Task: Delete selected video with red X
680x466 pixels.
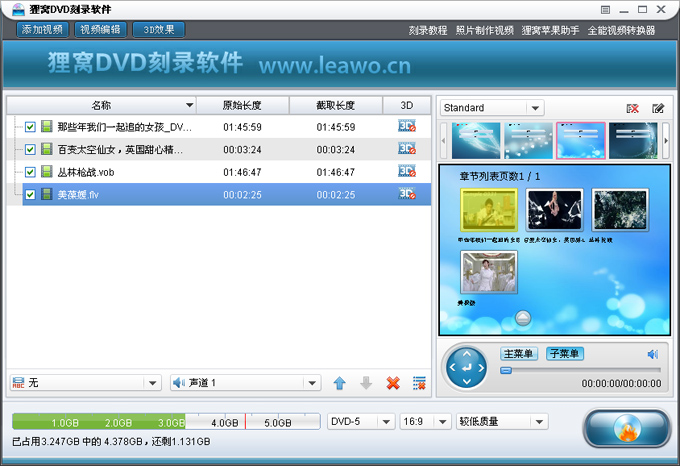Action: [393, 383]
